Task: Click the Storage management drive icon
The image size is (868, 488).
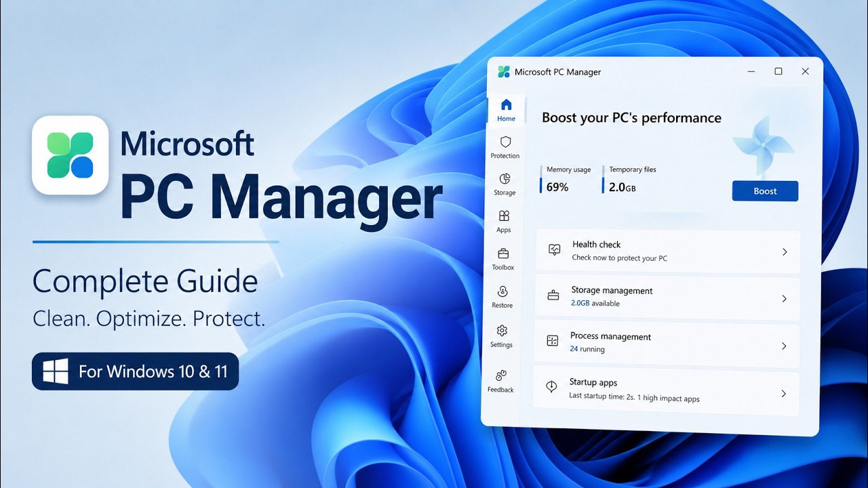Action: (x=553, y=296)
